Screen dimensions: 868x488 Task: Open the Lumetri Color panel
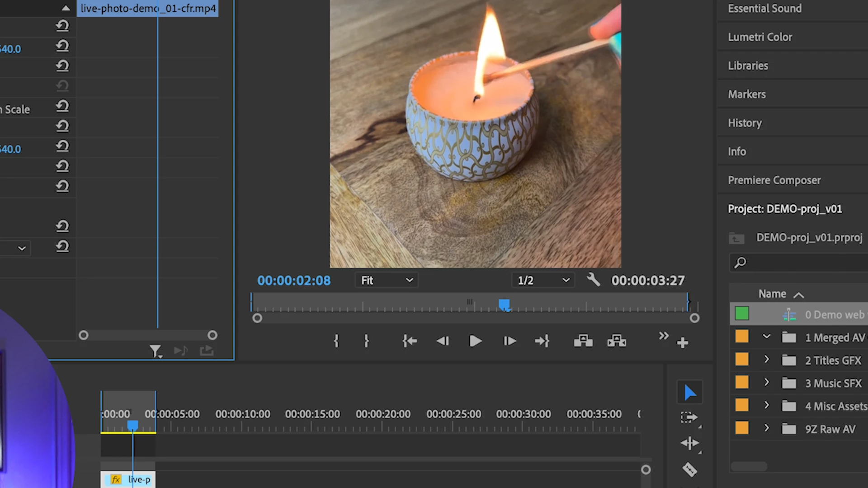click(x=760, y=37)
